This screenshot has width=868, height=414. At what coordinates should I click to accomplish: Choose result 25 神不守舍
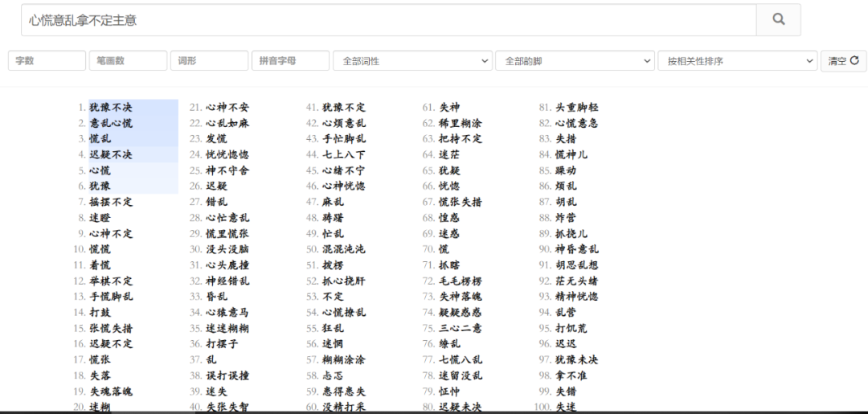[x=227, y=170]
